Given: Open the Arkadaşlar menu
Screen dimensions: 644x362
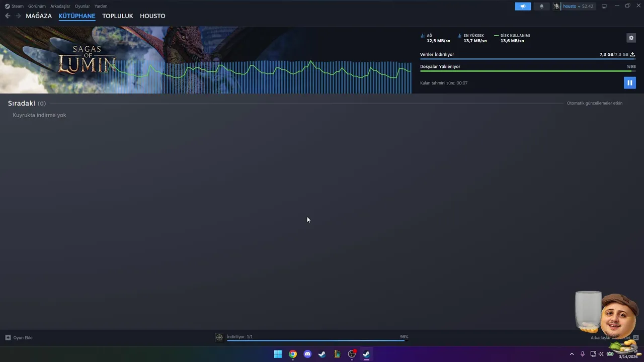Looking at the screenshot, I should tap(60, 6).
